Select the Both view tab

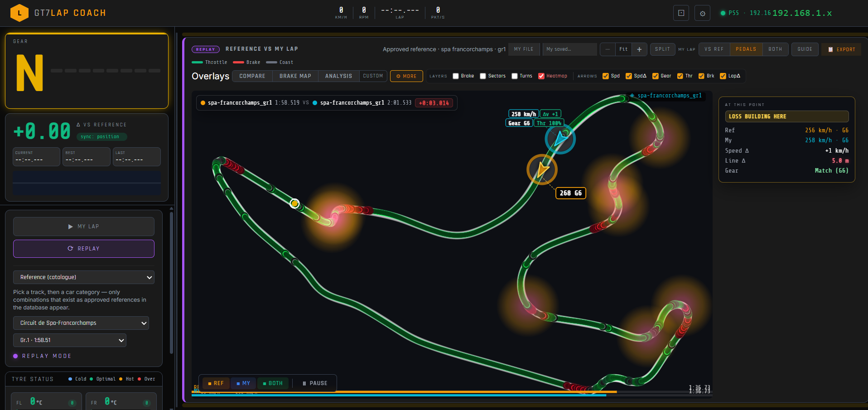tap(775, 49)
